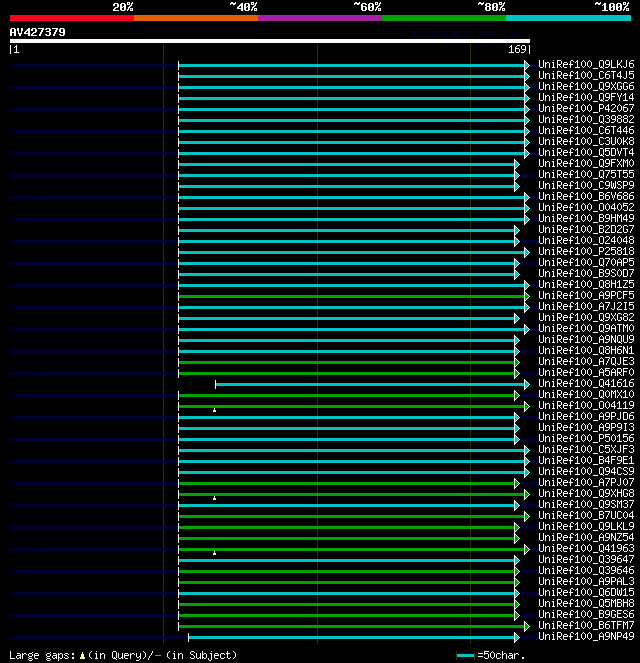The width and height of the screenshot is (640, 663).
Task: Open UniRef100_P50156
Action: pos(586,438)
